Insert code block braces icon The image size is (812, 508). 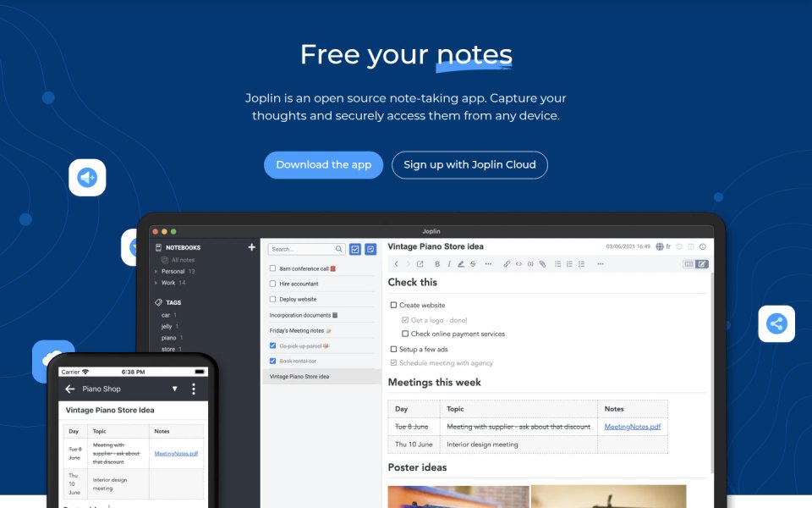pyautogui.click(x=530, y=264)
